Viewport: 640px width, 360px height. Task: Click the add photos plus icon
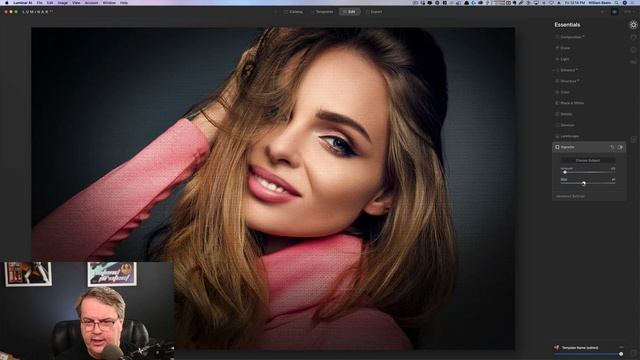[x=276, y=12]
